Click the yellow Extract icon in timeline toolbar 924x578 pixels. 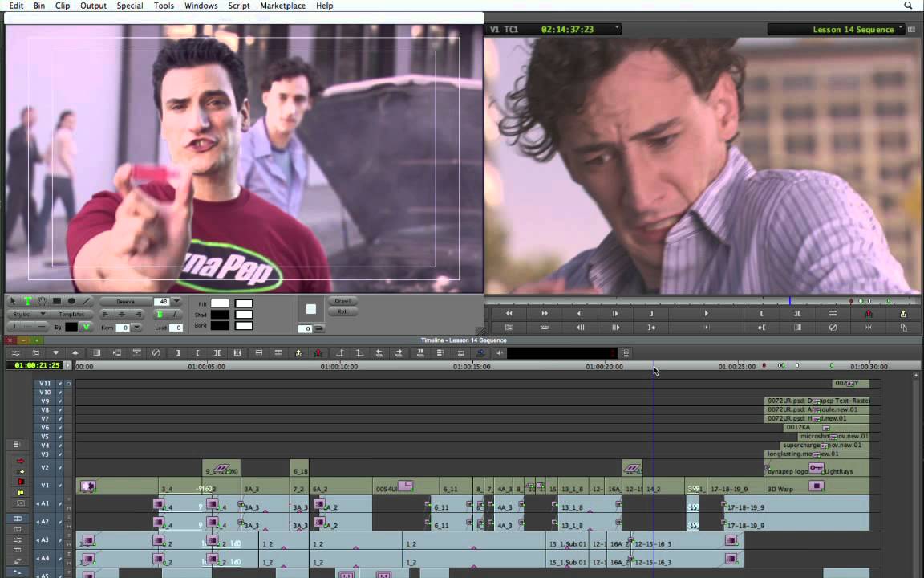(298, 352)
